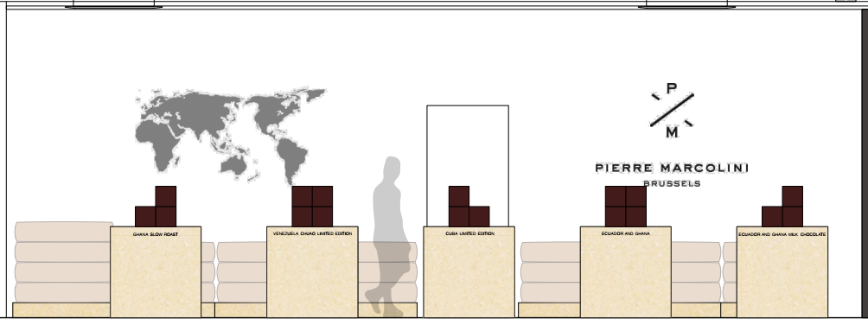The height and width of the screenshot is (325, 868).
Task: Select the PM monogram logo
Action: point(672,110)
